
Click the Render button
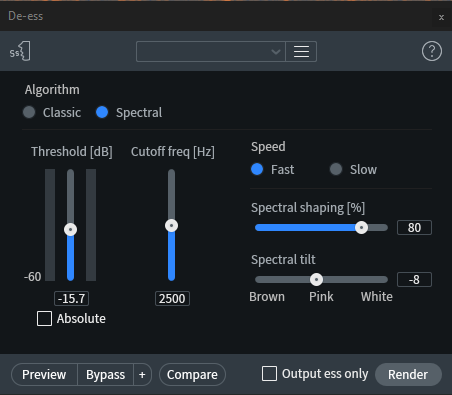408,374
